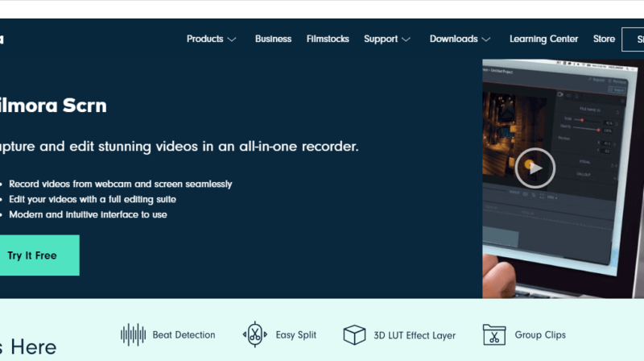Open the Learning Center link
The width and height of the screenshot is (644, 361).
tap(543, 39)
